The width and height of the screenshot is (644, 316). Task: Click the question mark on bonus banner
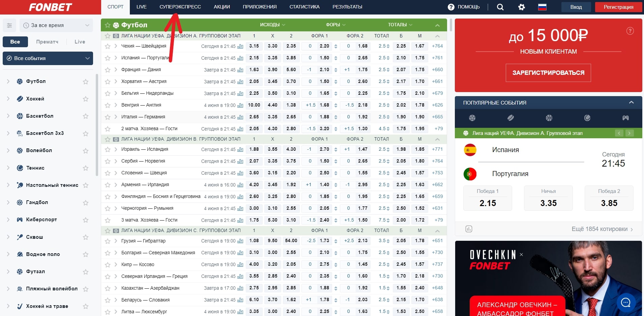(630, 31)
